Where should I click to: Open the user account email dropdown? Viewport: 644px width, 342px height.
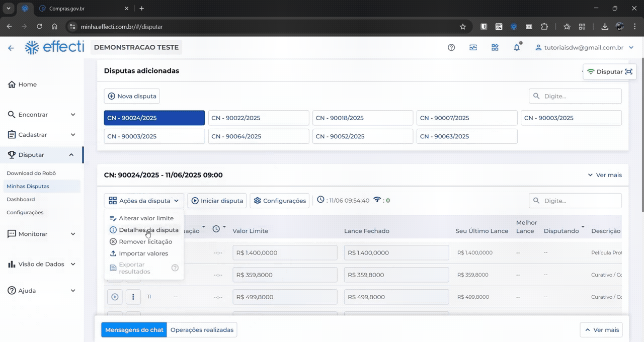[x=584, y=48]
